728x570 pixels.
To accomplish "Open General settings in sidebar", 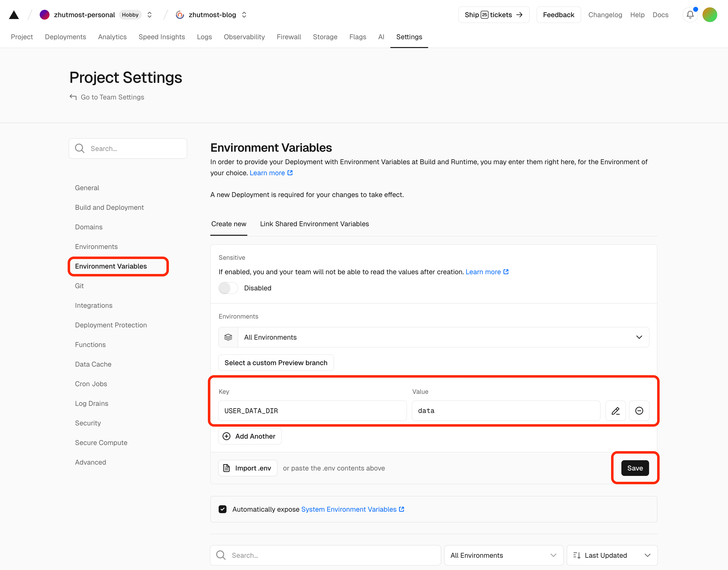I will [87, 187].
